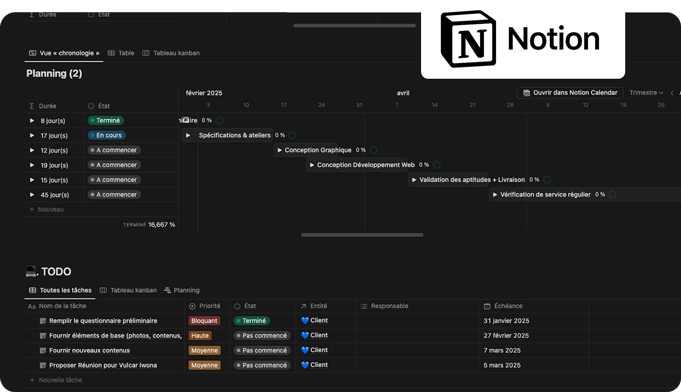681x392 pixels.
Task: Click the 5 mars 2025 due date
Action: 502,365
